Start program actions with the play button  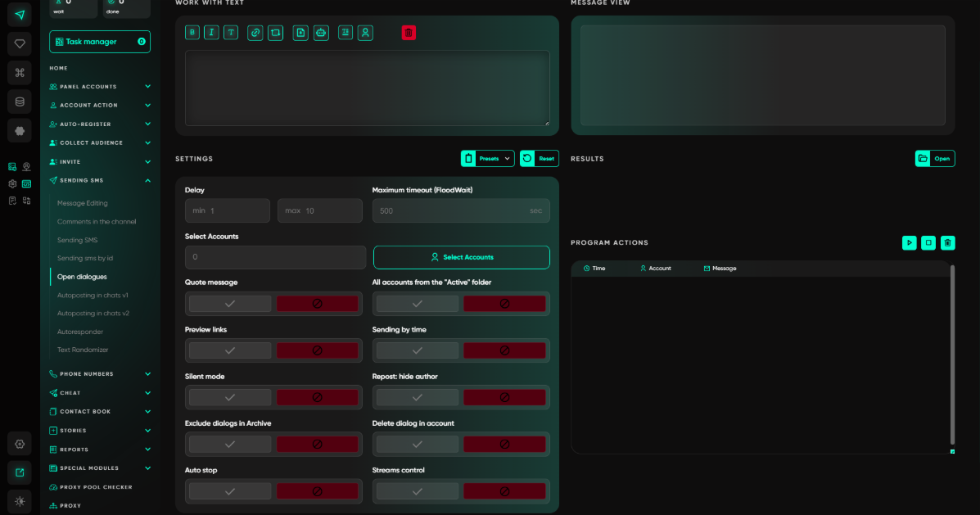tap(910, 242)
